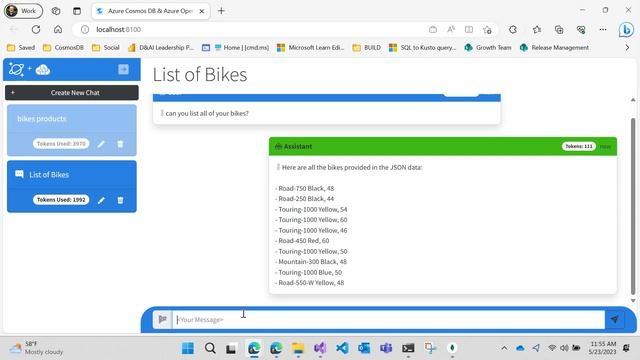The width and height of the screenshot is (640, 360).
Task: Click the Tokens: 111 badge on Assistant message
Action: (x=578, y=146)
